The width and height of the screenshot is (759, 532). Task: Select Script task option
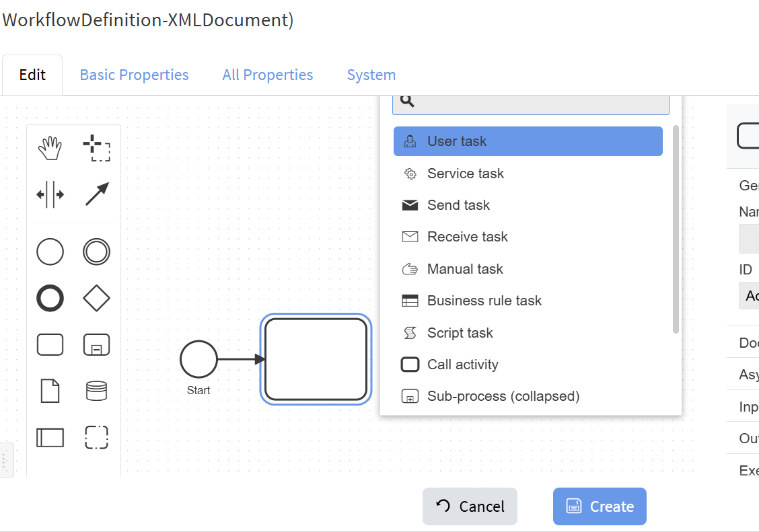click(460, 333)
